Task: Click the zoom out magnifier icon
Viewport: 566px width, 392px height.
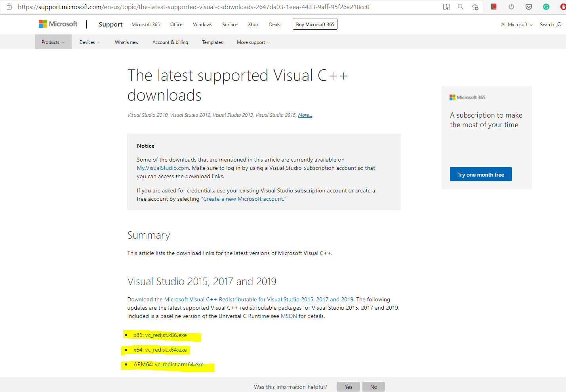Action: 461,7
